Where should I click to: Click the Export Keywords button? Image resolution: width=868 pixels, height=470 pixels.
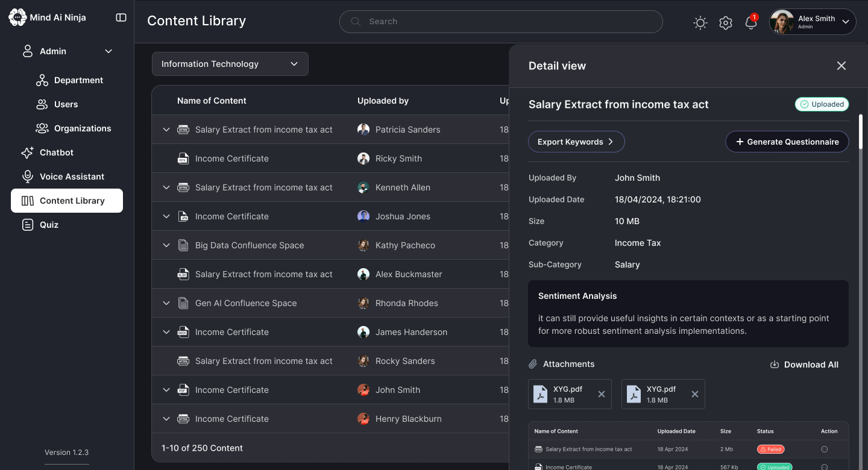coord(577,142)
